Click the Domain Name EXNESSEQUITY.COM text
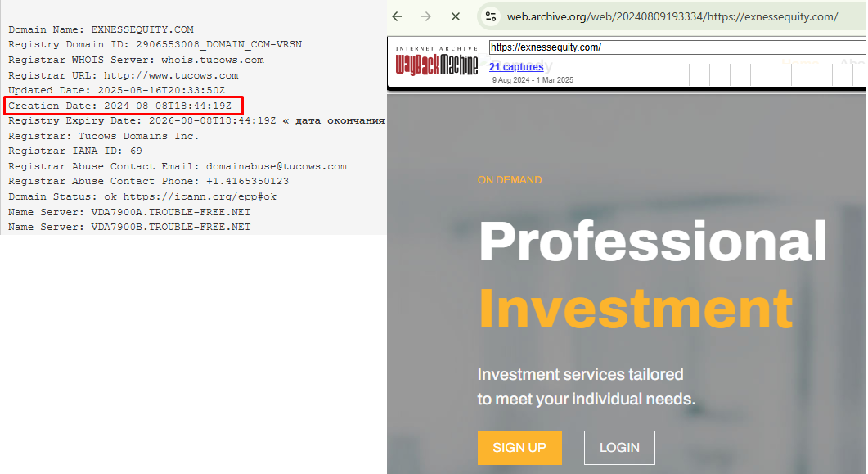Viewport: 868px width, 474px height. [x=101, y=29]
